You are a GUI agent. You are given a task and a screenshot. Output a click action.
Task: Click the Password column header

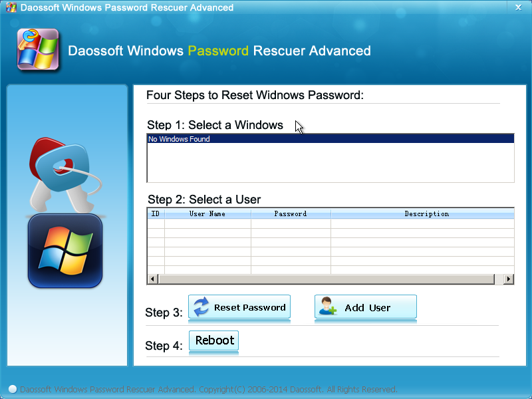(x=291, y=213)
